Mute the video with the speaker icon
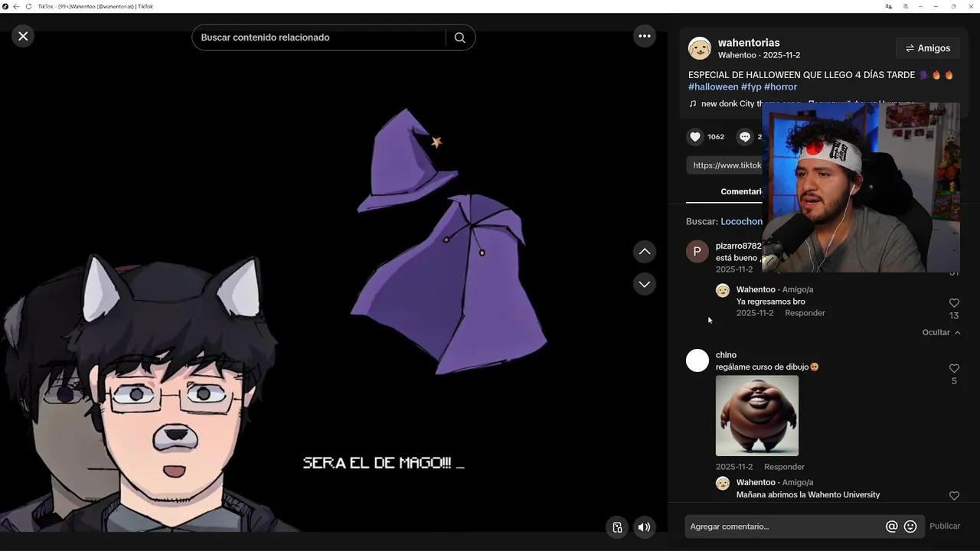 pyautogui.click(x=645, y=527)
